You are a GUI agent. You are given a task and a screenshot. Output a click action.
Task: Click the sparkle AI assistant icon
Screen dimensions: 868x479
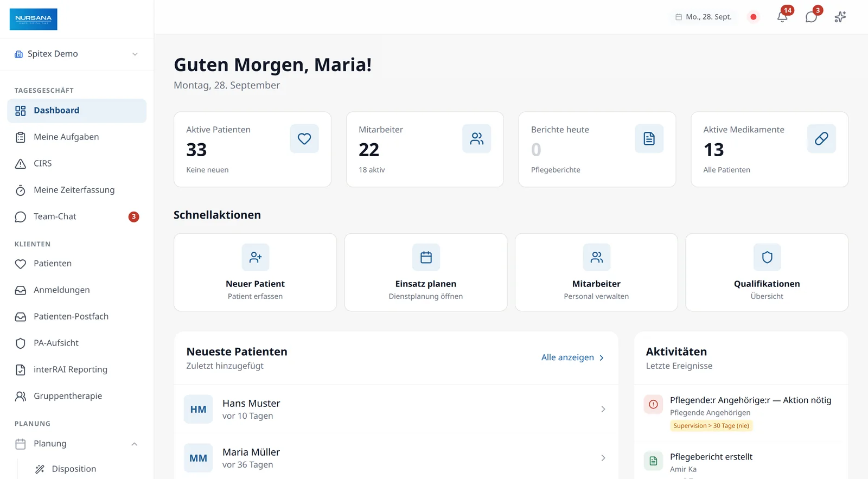840,17
